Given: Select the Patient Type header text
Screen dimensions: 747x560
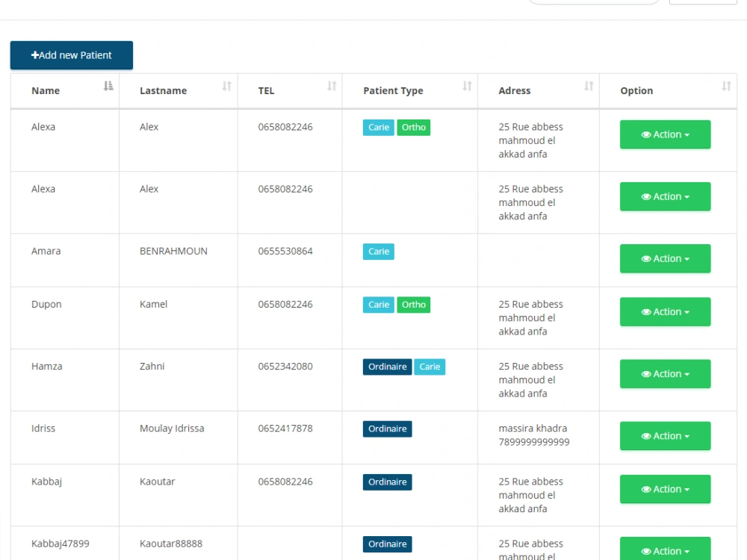Looking at the screenshot, I should click(393, 90).
